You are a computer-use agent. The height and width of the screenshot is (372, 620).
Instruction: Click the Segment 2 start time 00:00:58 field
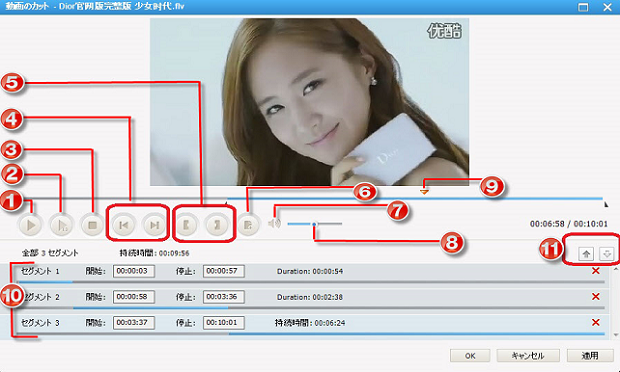click(134, 297)
